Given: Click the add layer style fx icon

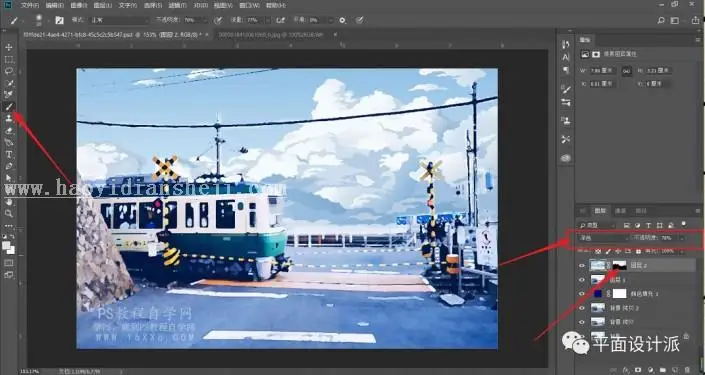Looking at the screenshot, I should pos(627,369).
